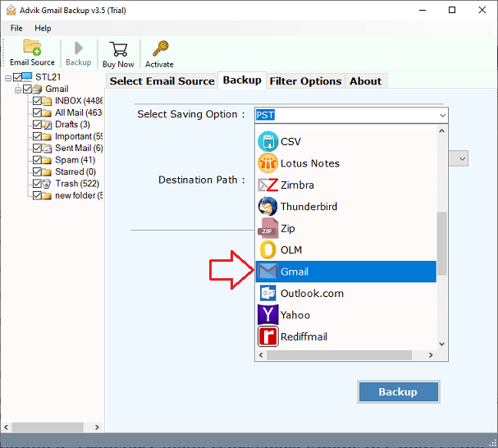Collapse the Gmail tree node
This screenshot has height=448, width=498.
pyautogui.click(x=18, y=90)
